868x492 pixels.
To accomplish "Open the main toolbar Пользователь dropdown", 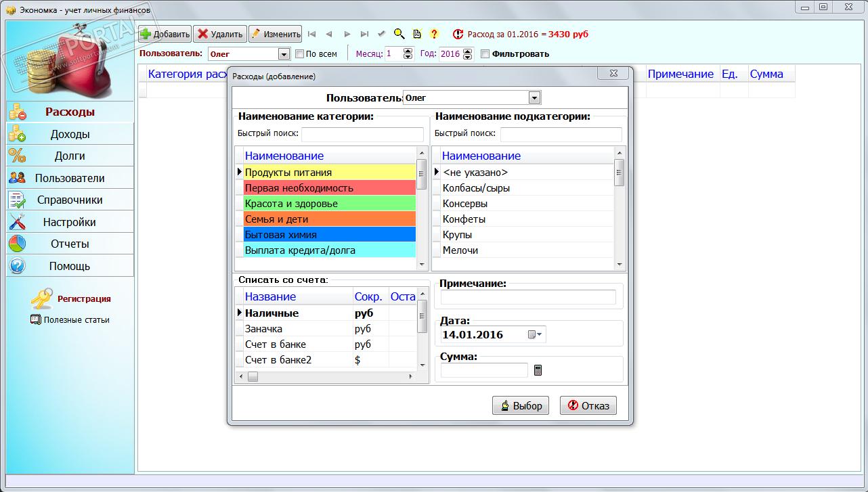I will click(284, 54).
